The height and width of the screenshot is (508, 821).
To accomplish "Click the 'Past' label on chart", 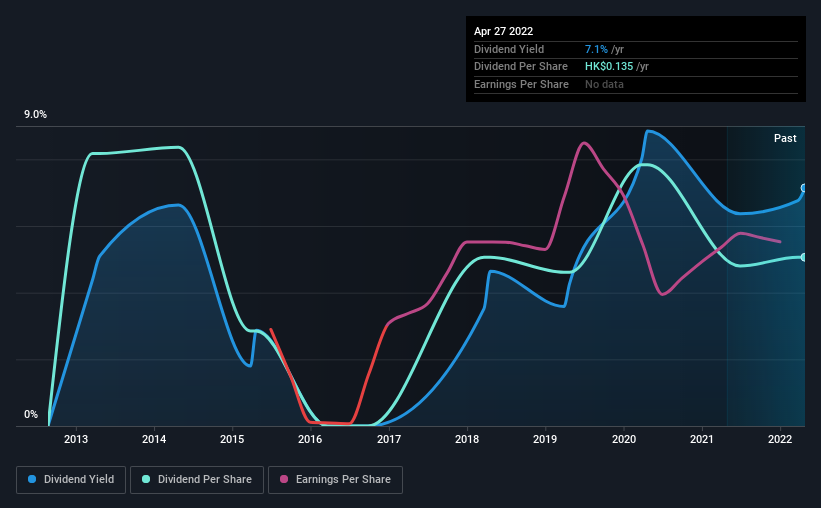I will [785, 138].
